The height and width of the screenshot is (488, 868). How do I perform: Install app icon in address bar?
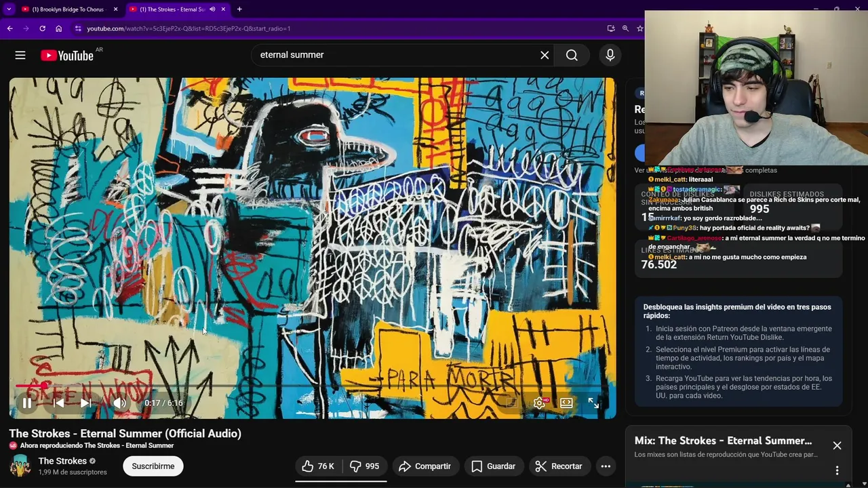(x=611, y=28)
